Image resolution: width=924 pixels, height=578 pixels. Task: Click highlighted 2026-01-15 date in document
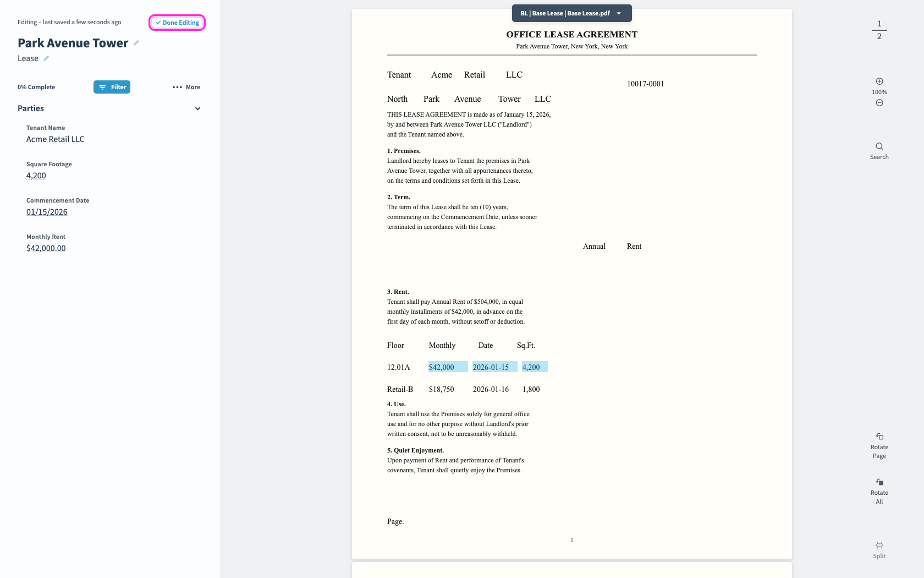pos(495,367)
